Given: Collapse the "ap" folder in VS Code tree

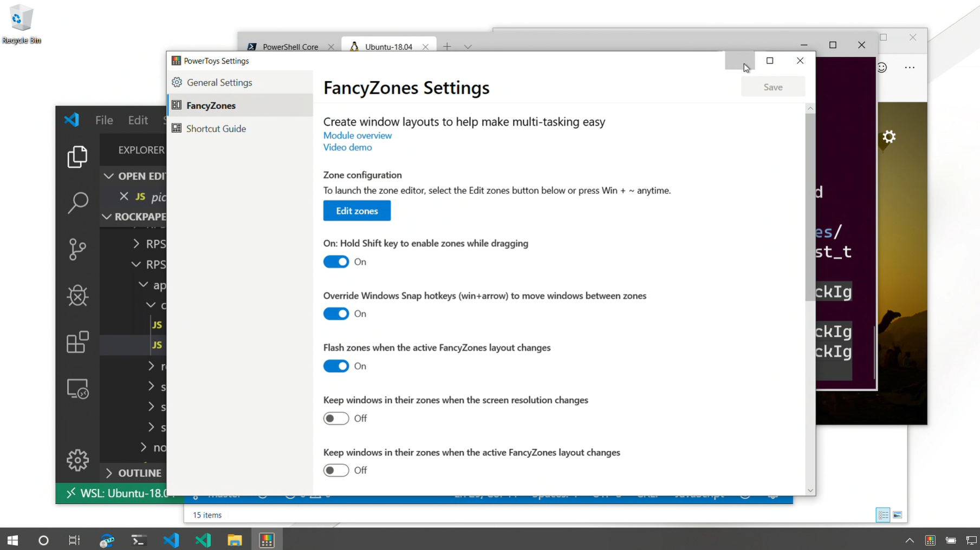Looking at the screenshot, I should (143, 285).
